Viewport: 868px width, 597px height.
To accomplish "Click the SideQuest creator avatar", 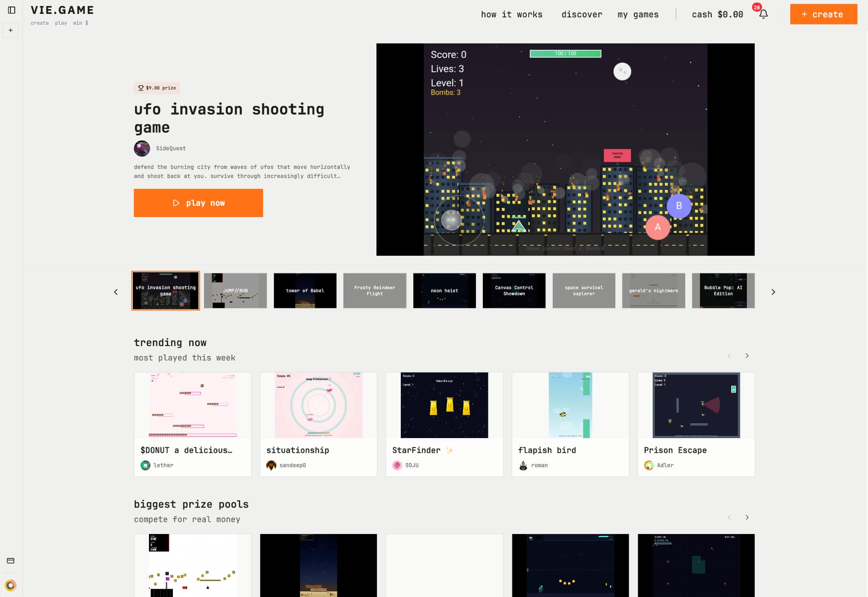I will coord(142,148).
